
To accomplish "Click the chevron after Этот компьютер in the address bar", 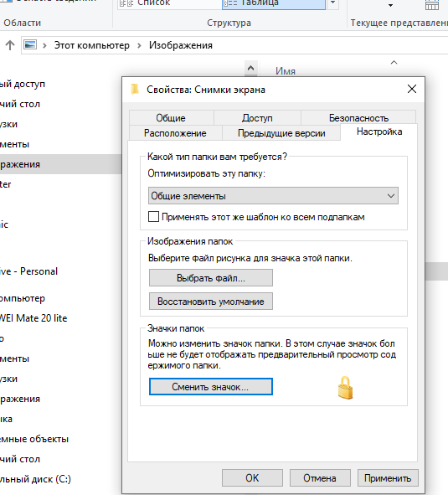I will [x=139, y=45].
